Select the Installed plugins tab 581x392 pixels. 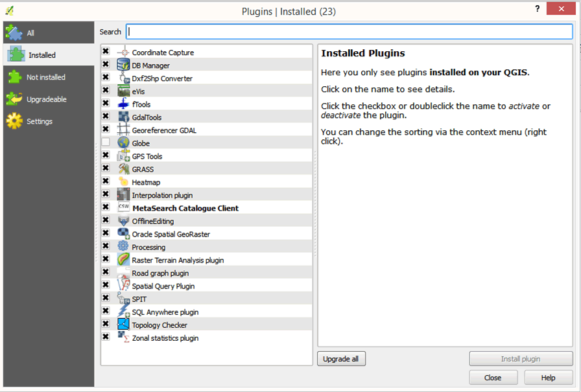coord(49,55)
